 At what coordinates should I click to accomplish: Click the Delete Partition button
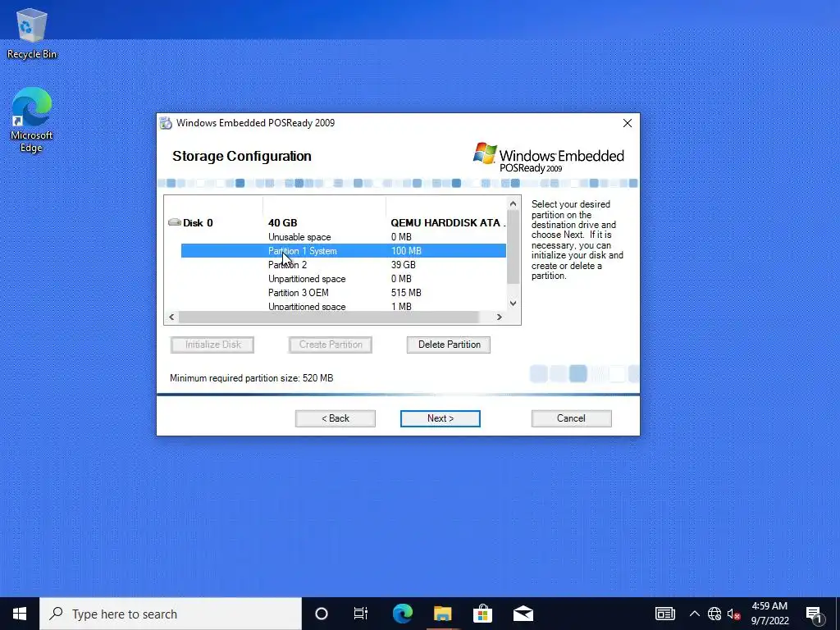coord(449,345)
